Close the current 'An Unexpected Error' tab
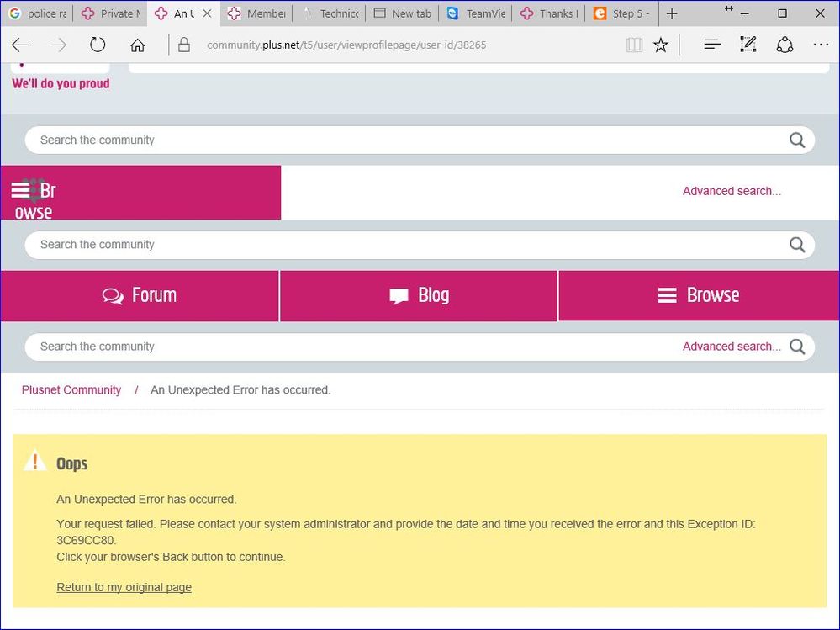Image resolution: width=840 pixels, height=630 pixels. (x=207, y=13)
